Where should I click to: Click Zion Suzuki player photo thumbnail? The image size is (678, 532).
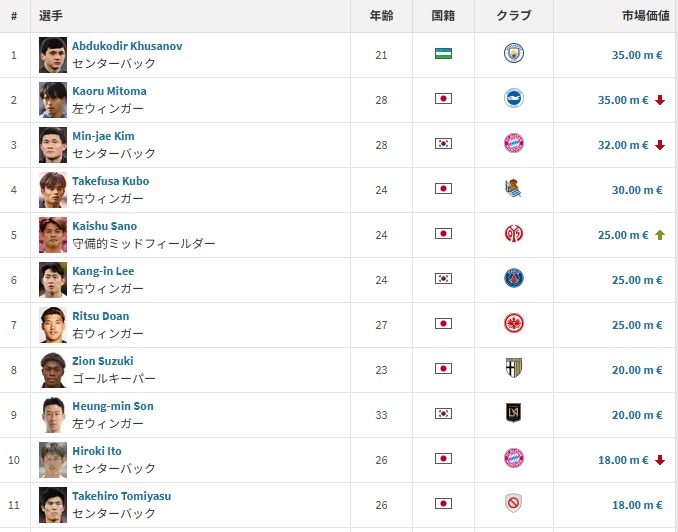pyautogui.click(x=53, y=369)
